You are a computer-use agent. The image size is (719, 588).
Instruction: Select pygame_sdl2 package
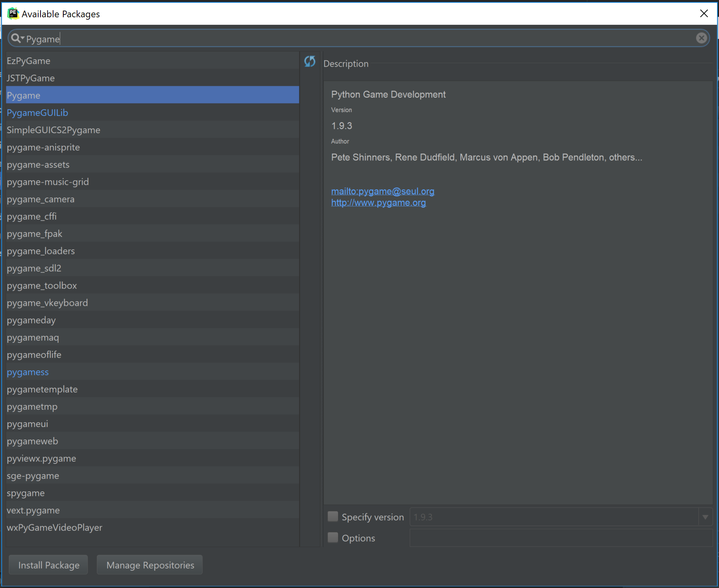click(x=153, y=268)
